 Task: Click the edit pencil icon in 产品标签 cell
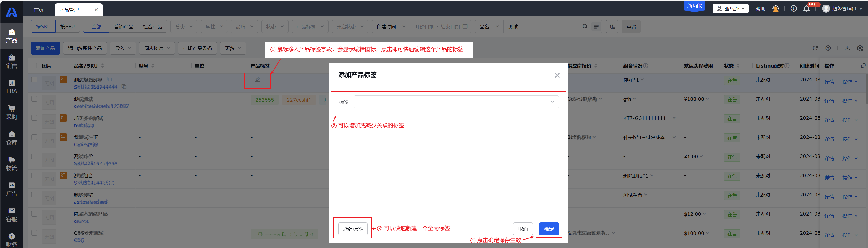click(258, 80)
